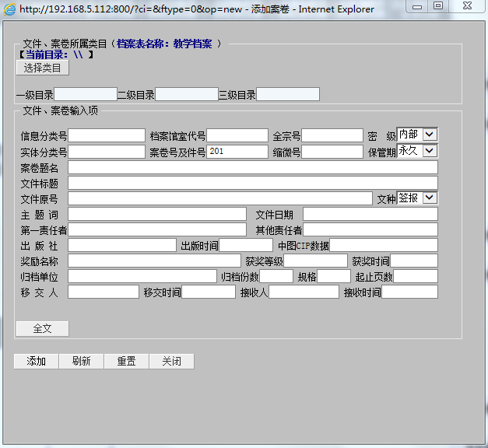Open the 文种 dropdown

point(417,198)
